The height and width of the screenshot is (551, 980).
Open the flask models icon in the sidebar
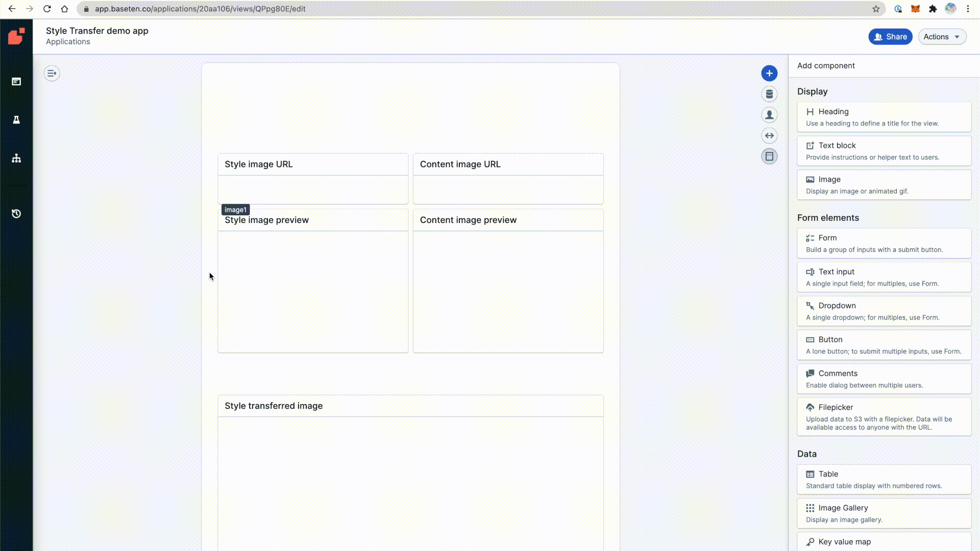point(16,120)
